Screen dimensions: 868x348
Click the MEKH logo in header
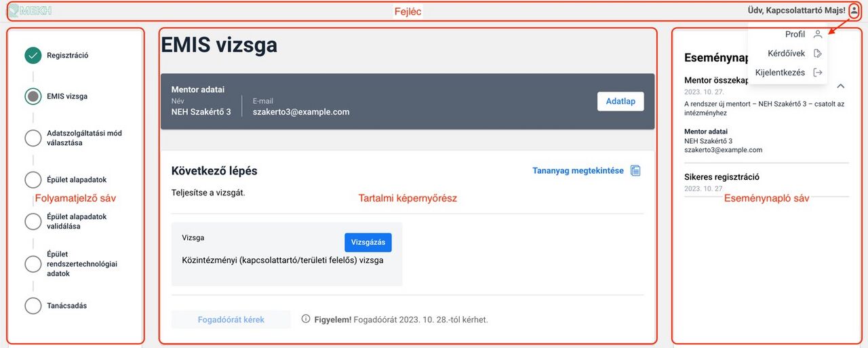pos(30,10)
